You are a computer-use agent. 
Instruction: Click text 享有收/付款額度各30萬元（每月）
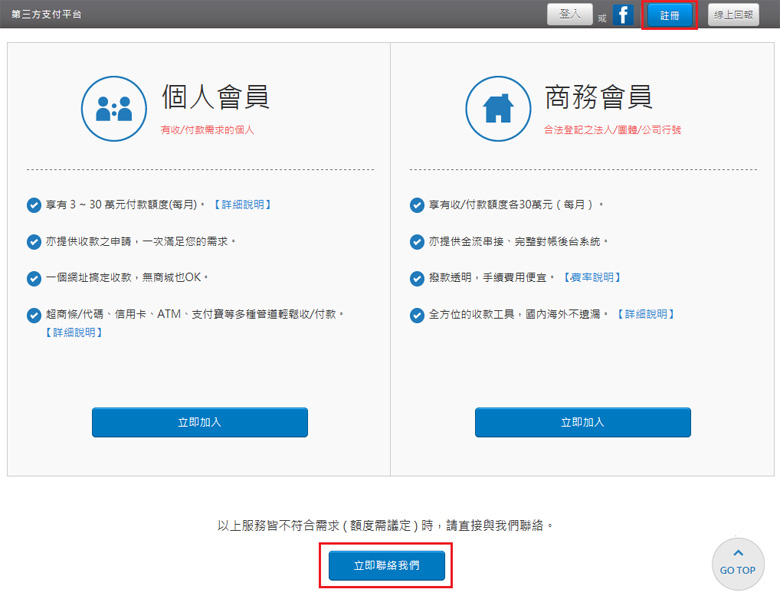pyautogui.click(x=515, y=204)
